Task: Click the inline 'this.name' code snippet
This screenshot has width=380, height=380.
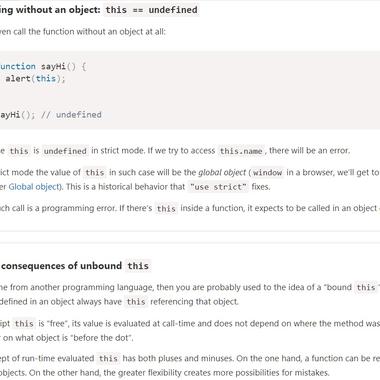Action: tap(241, 151)
